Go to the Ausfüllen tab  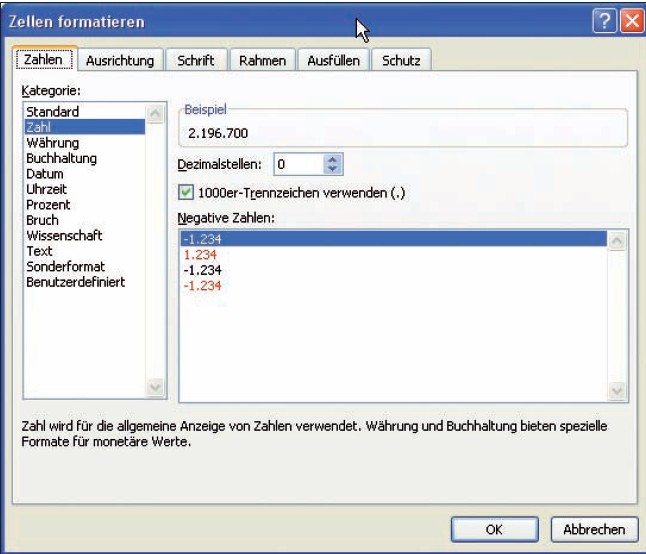tap(333, 61)
